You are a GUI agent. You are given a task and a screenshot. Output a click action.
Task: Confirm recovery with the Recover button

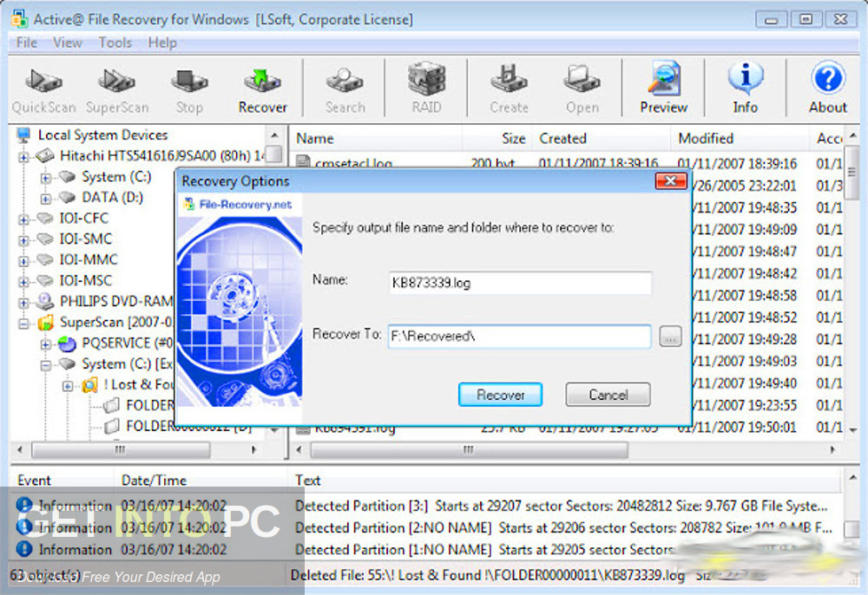[500, 394]
